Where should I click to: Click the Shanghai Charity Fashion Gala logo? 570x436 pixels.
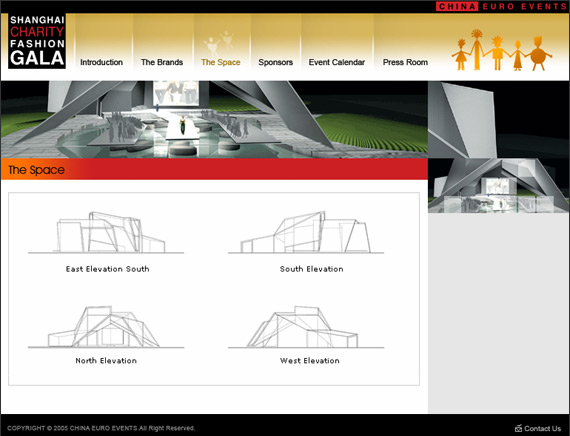[x=37, y=41]
